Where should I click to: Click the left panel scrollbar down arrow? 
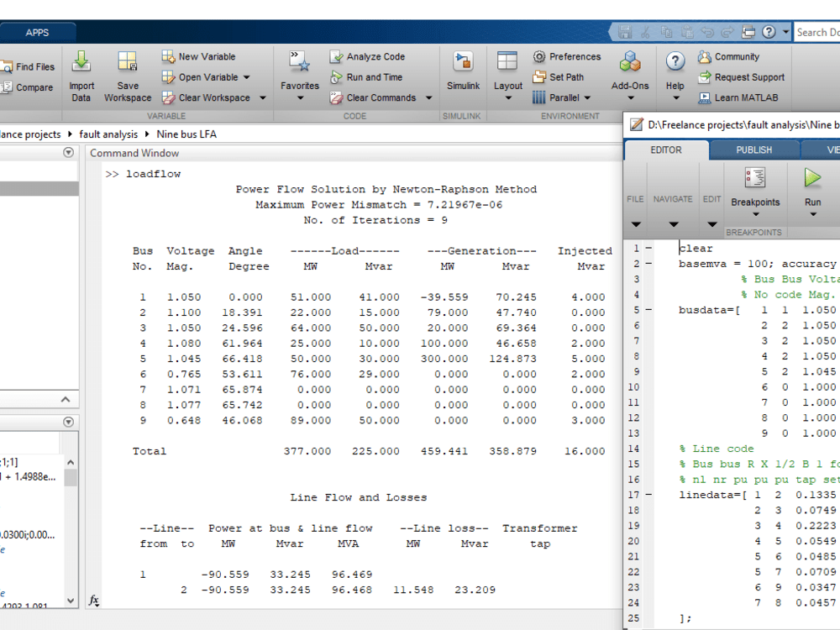(x=71, y=601)
